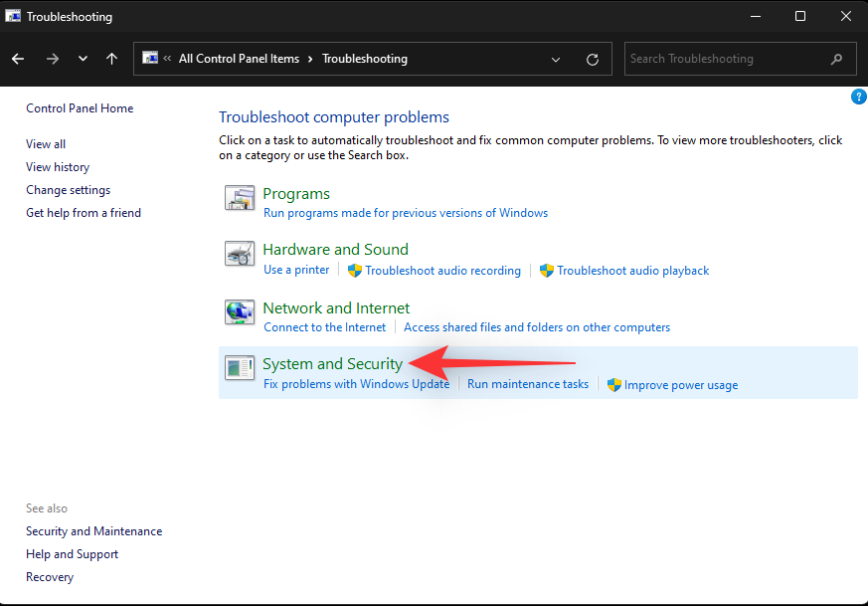
Task: Open Security and Maintenance under See also
Action: point(93,531)
